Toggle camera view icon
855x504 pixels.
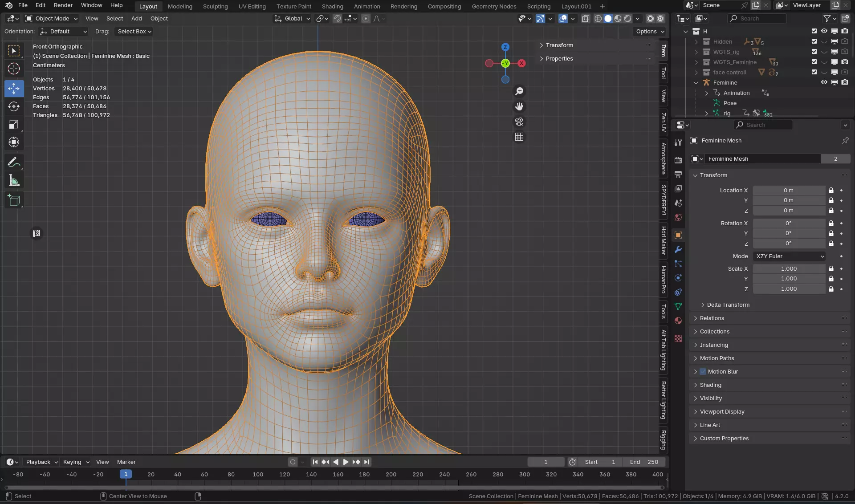(519, 122)
